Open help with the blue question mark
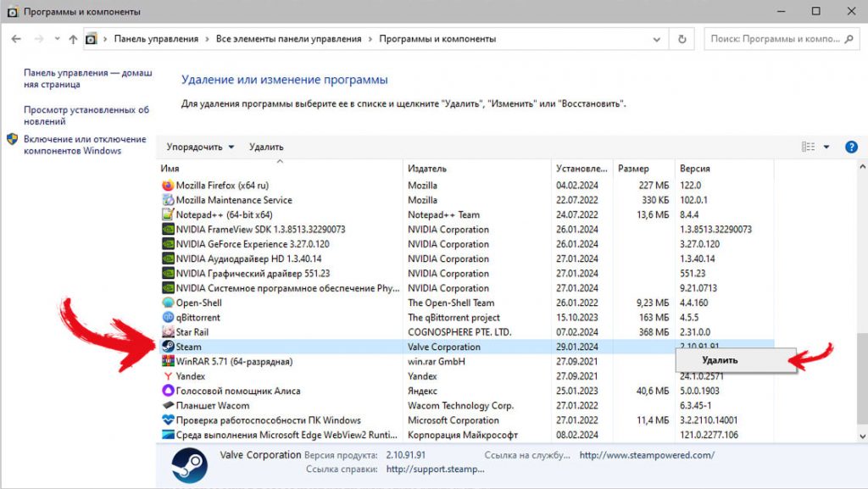The height and width of the screenshot is (489, 868). [851, 147]
